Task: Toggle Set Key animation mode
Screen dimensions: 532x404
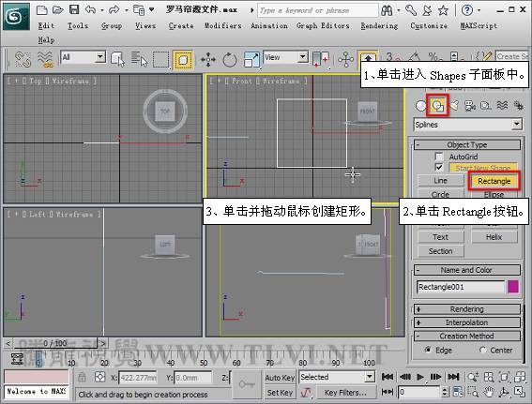Action: (280, 393)
